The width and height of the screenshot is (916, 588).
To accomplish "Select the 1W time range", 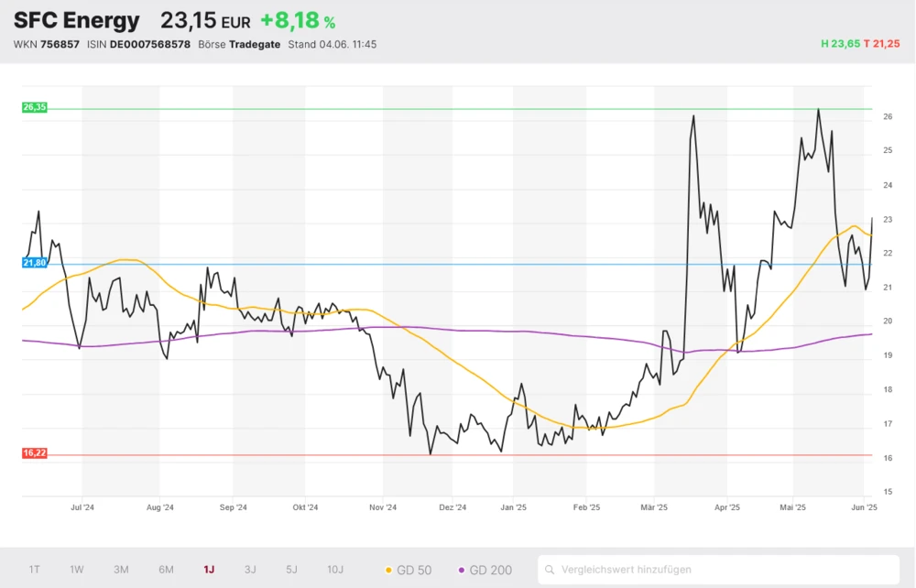I will 77,570.
